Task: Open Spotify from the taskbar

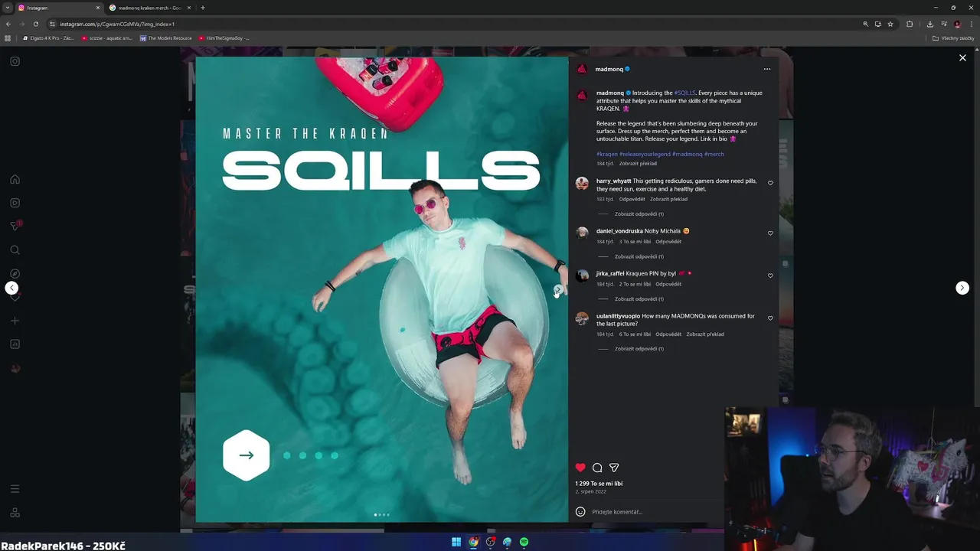Action: 524,542
